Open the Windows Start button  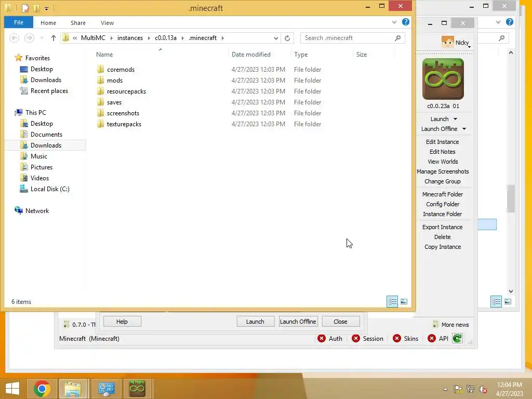click(12, 389)
